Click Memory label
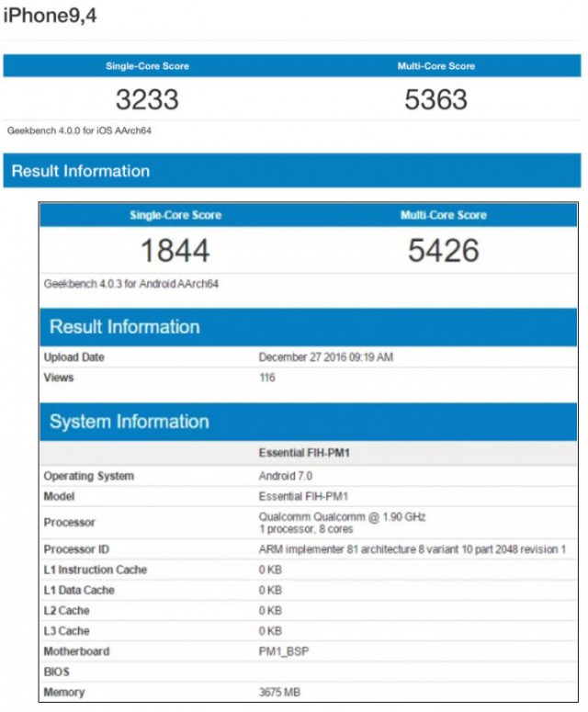 coord(64,693)
